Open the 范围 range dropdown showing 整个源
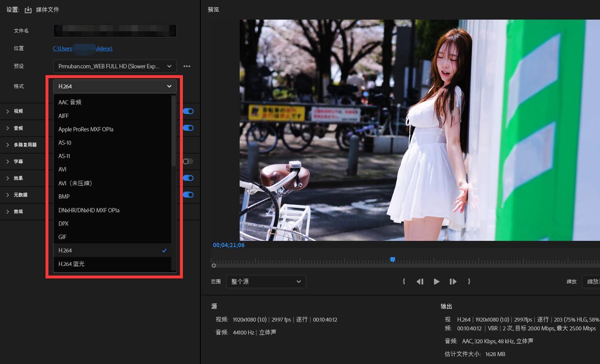The width and height of the screenshot is (600, 364). click(x=266, y=281)
